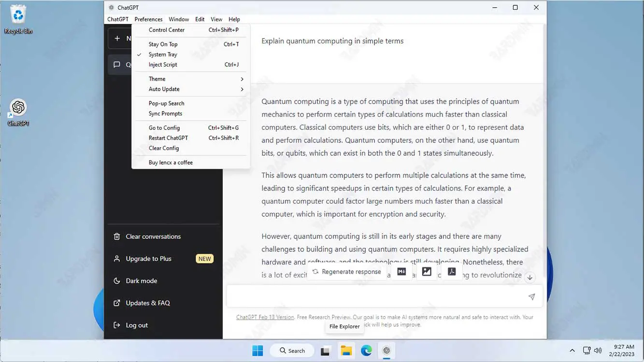Open Task View on the taskbar
644x362 pixels.
[325, 351]
